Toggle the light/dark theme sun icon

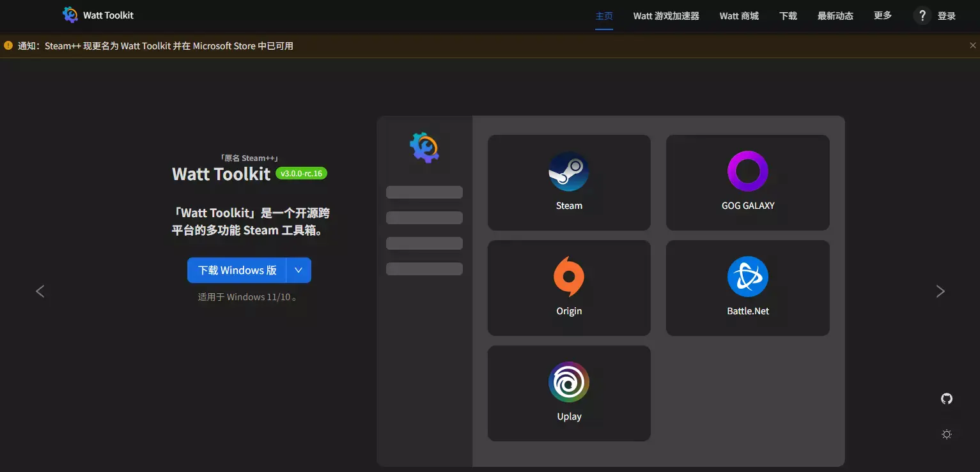pyautogui.click(x=946, y=434)
